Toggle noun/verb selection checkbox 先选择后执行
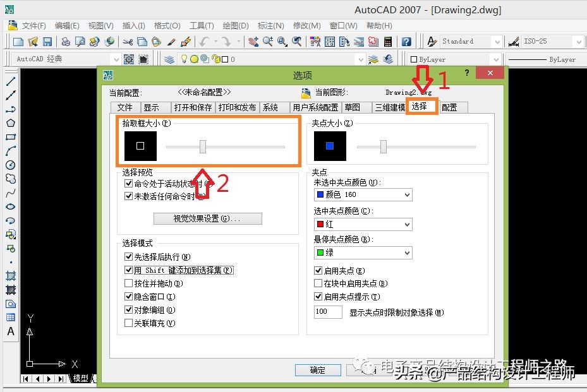 tap(128, 256)
